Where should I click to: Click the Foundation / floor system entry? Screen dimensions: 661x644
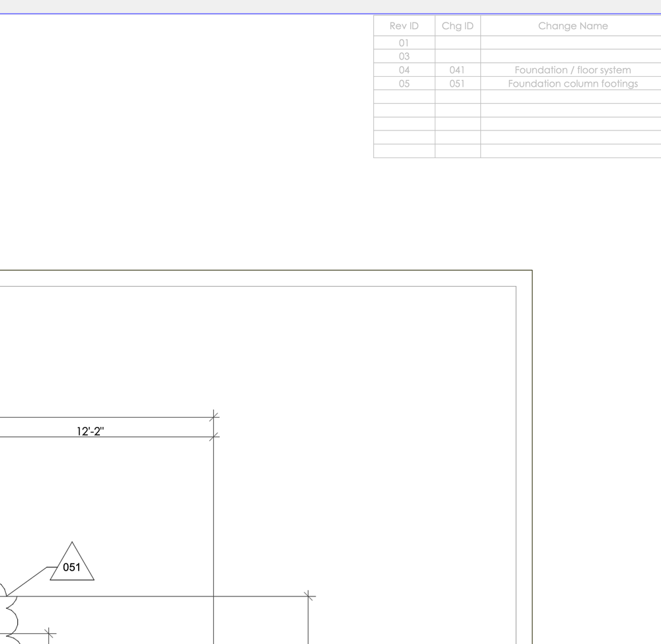[x=572, y=69]
